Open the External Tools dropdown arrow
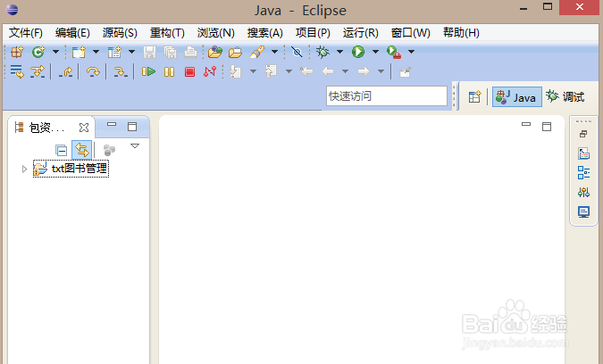 [x=412, y=52]
